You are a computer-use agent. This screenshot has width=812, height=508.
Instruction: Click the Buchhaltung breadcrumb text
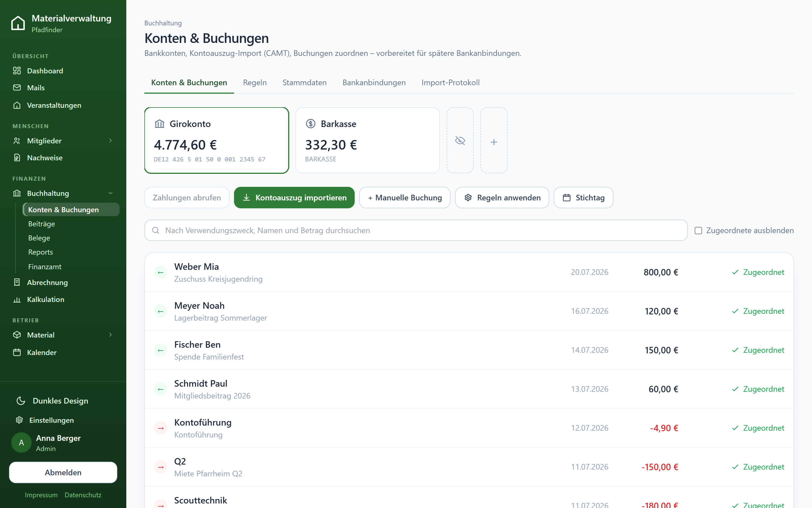(x=163, y=23)
